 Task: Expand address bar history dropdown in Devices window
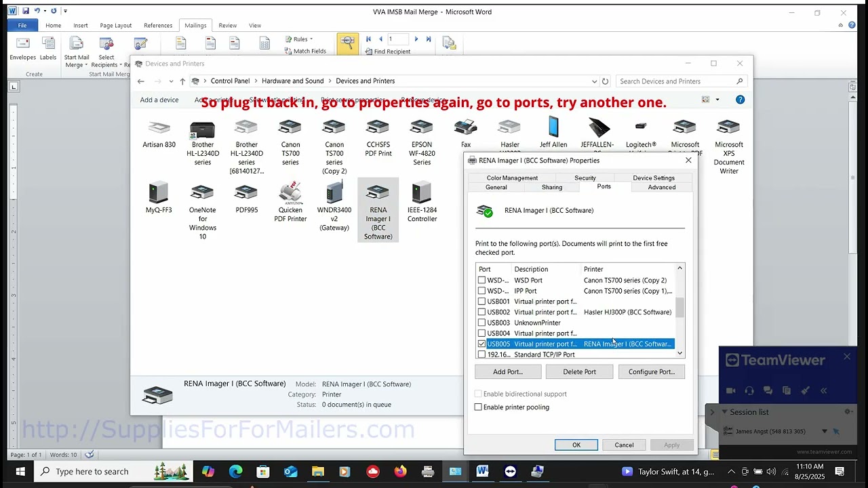(x=595, y=81)
